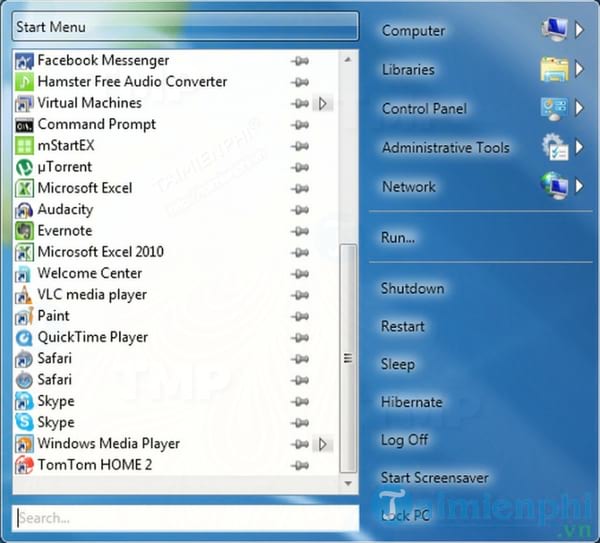Toggle the pin next to Paint
This screenshot has height=543, width=600.
(299, 316)
